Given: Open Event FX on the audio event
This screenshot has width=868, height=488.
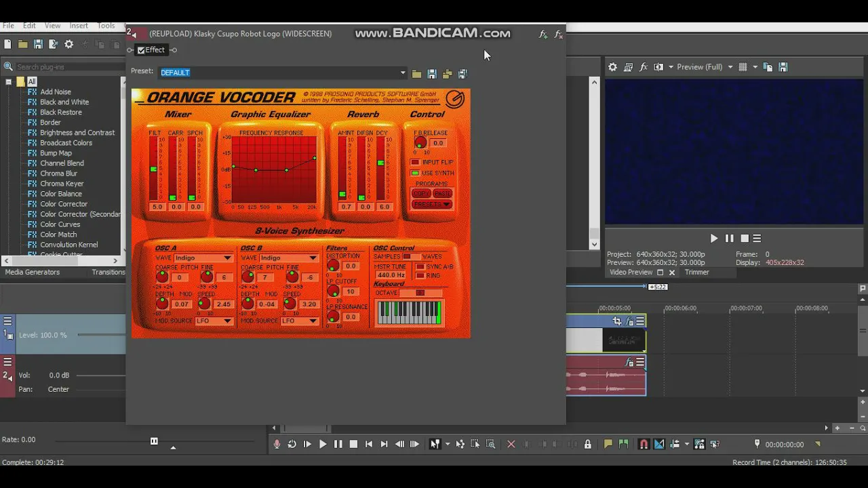Looking at the screenshot, I should click(629, 363).
